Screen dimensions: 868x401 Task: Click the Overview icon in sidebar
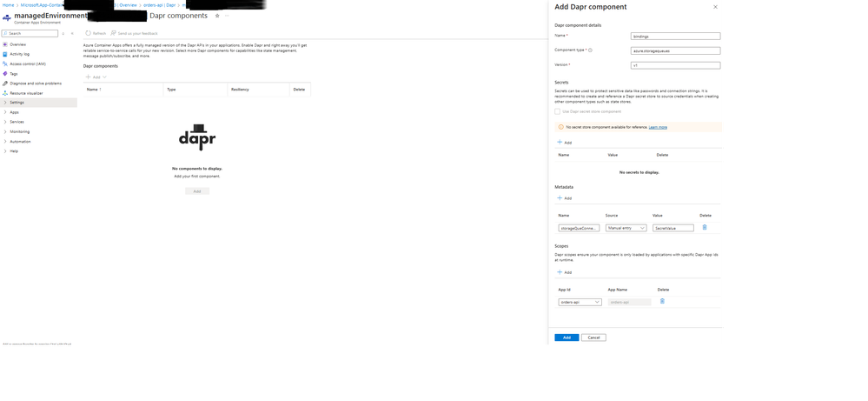pyautogui.click(x=5, y=44)
